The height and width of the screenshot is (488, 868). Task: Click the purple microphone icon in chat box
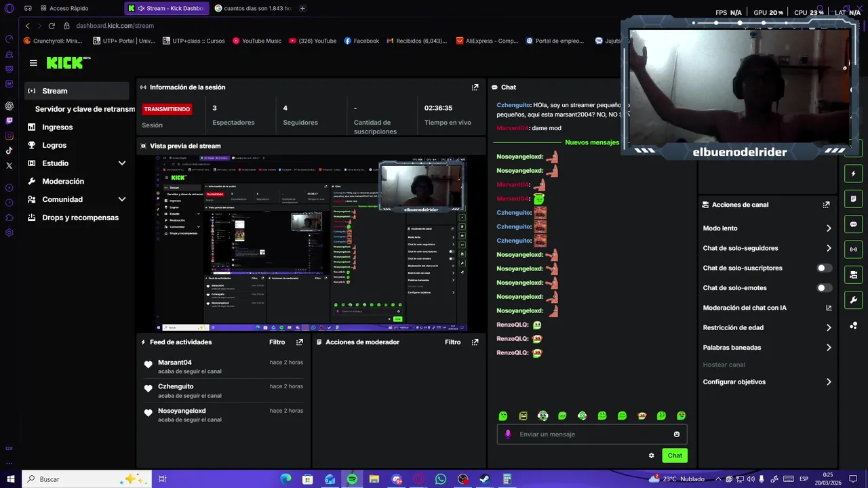pyautogui.click(x=508, y=434)
